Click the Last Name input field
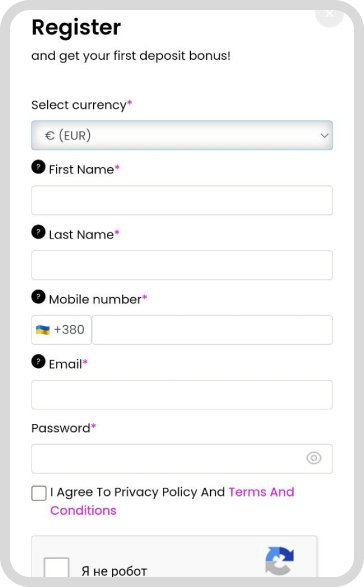Screen dimensions: 364x587 182,265
